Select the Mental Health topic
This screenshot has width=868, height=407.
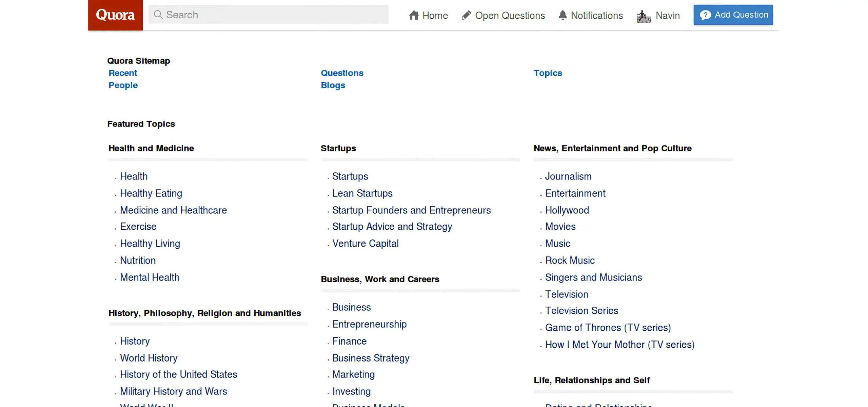coord(150,277)
